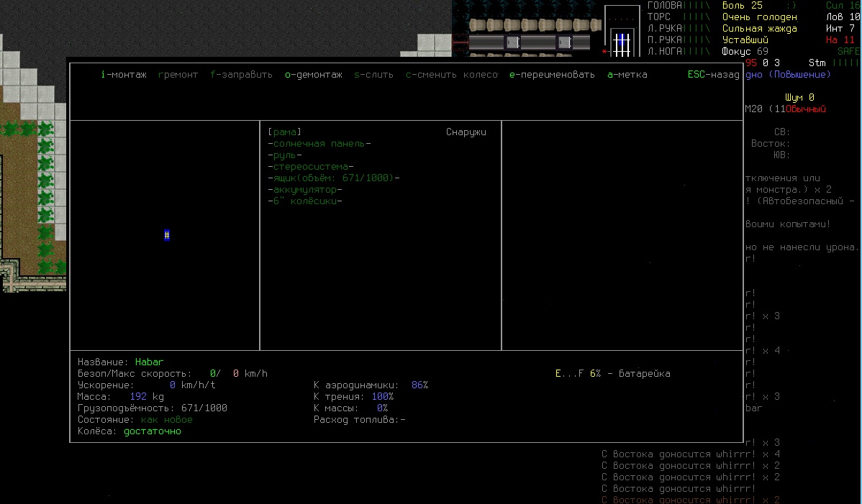Click the Боль 25 pain indicator
Viewport: 862px width, 504px height.
[x=742, y=6]
